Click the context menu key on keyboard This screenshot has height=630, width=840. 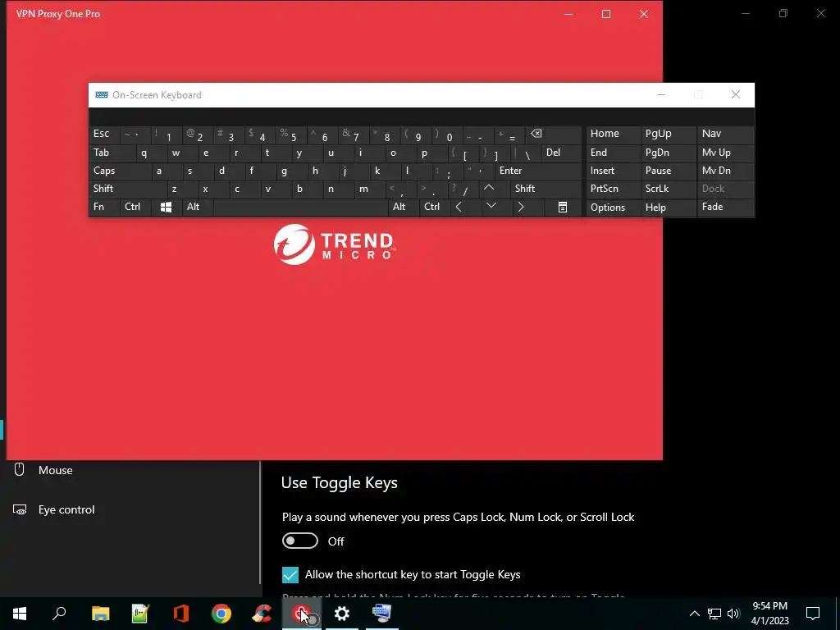coord(563,208)
